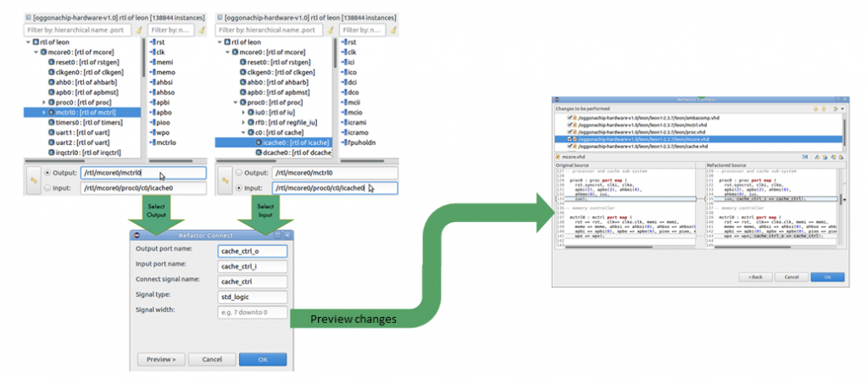Screen dimensions: 868x379
Task: Select Output radio button in left panel
Action: 47,172
